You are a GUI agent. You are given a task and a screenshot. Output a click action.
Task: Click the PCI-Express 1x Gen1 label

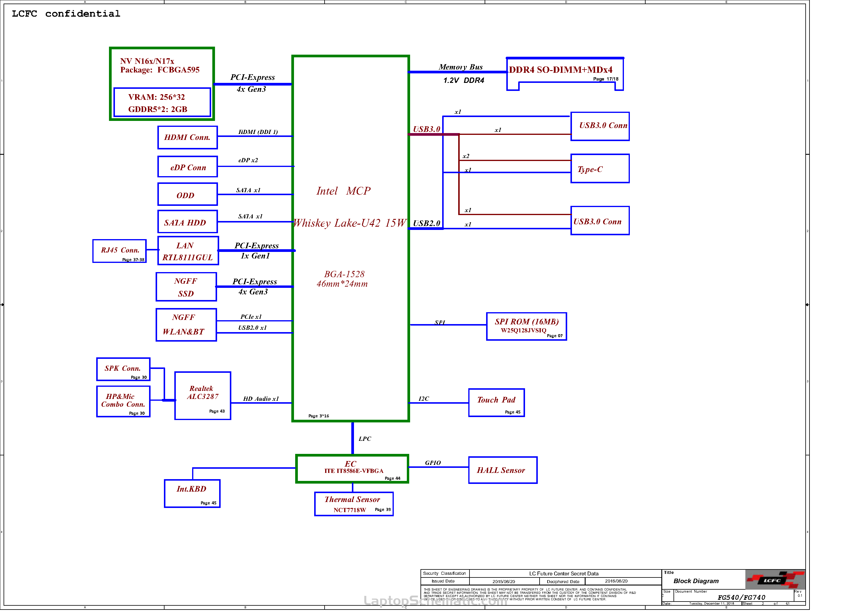pos(257,251)
